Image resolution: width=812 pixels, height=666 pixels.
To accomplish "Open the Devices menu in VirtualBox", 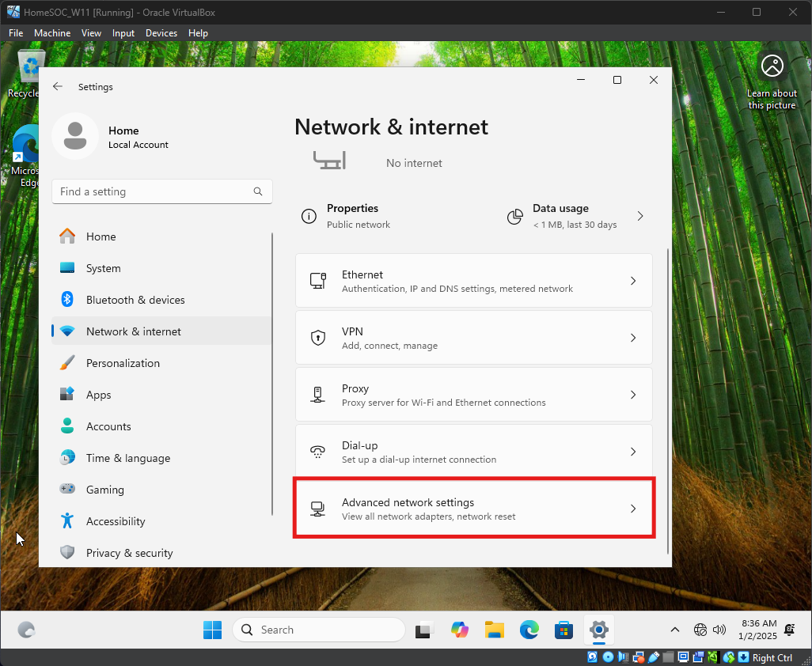I will click(x=161, y=33).
